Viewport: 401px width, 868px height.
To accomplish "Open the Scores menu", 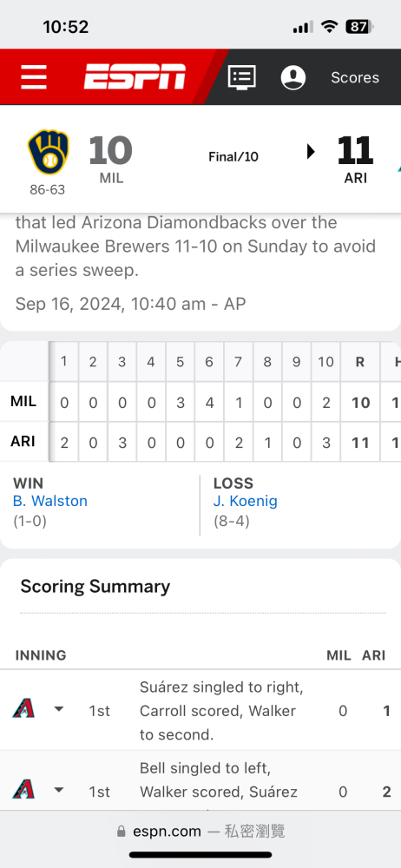I will pyautogui.click(x=355, y=77).
